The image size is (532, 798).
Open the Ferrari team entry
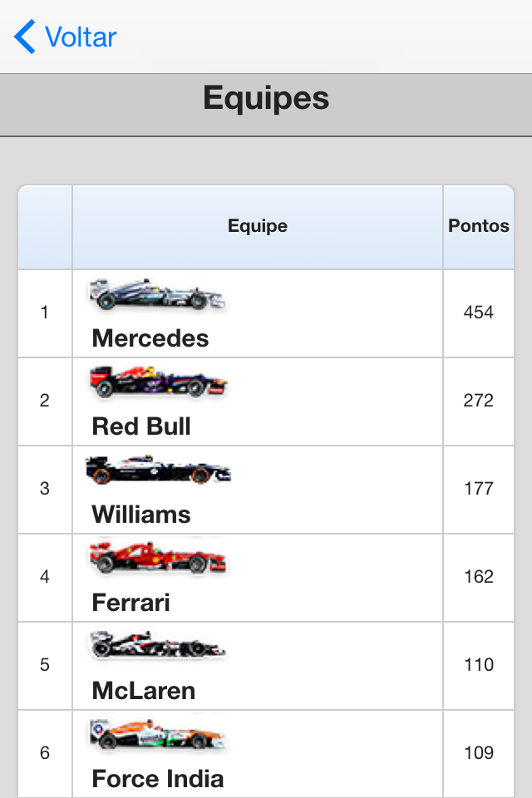point(131,603)
